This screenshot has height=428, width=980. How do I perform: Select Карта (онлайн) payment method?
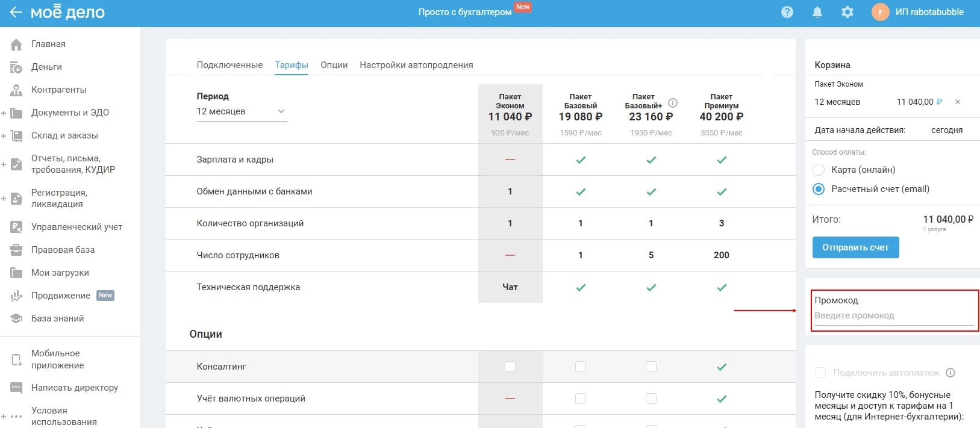(819, 170)
